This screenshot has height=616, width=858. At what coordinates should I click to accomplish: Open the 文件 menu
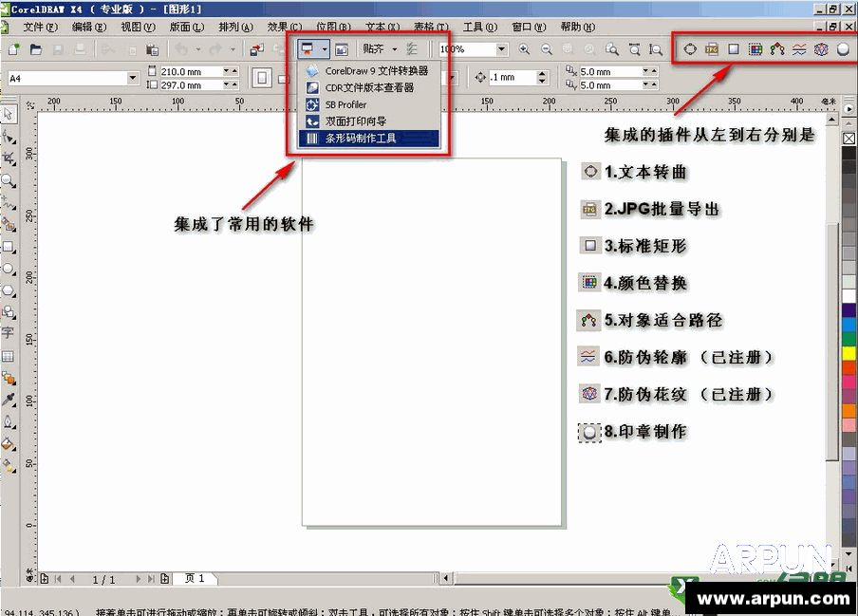39,27
